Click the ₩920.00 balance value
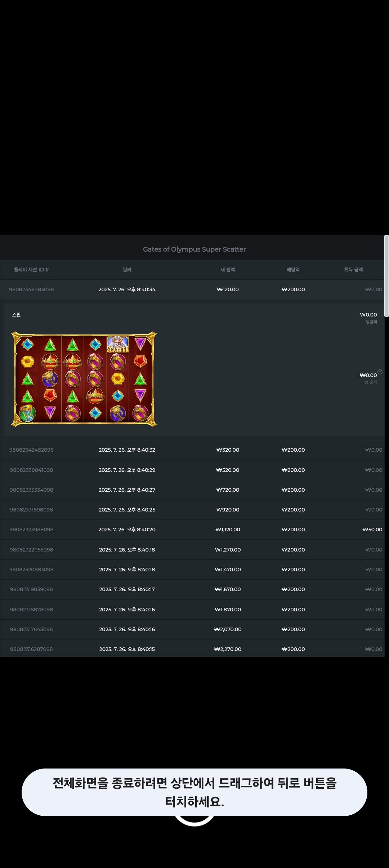This screenshot has height=868, width=389. click(228, 510)
